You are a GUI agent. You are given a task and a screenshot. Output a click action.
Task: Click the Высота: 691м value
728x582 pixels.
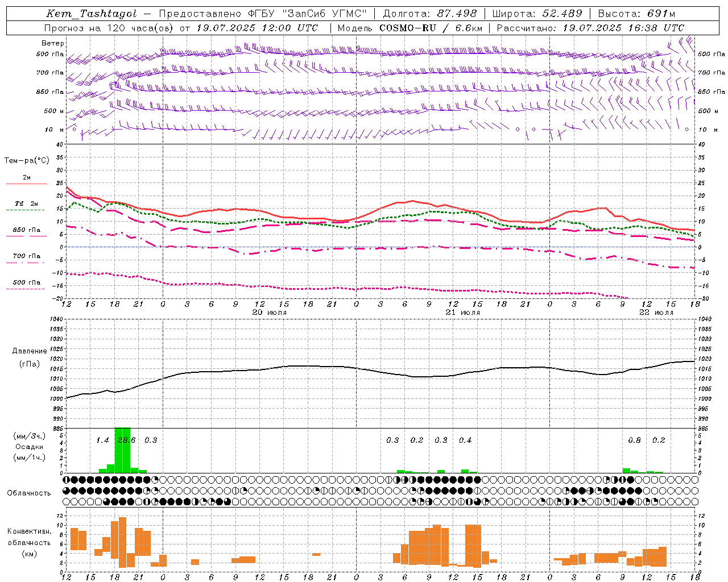click(x=636, y=14)
